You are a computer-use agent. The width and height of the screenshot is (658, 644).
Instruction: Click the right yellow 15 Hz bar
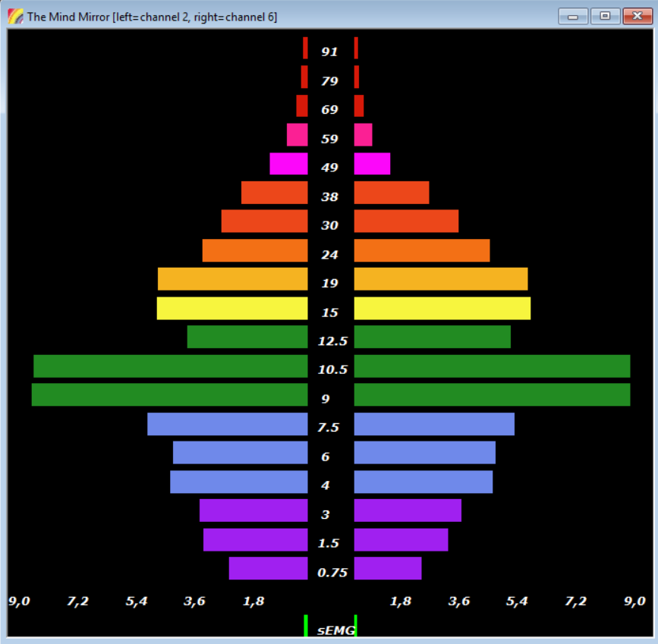[x=442, y=309]
